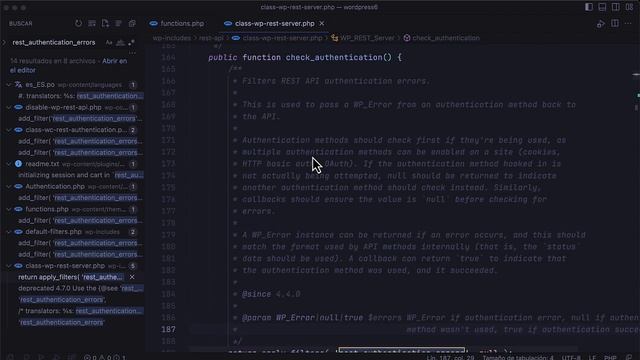Refresh the search results

[78, 24]
